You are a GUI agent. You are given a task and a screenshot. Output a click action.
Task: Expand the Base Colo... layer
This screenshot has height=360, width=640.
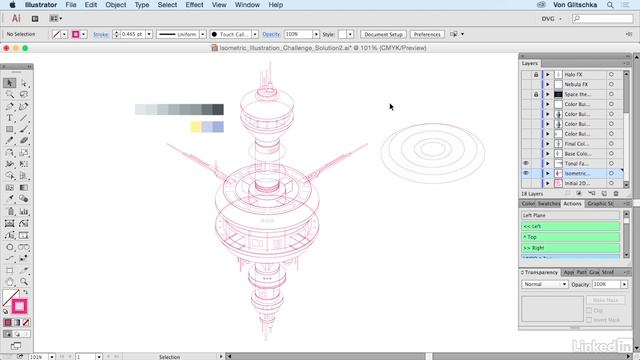[x=548, y=153]
